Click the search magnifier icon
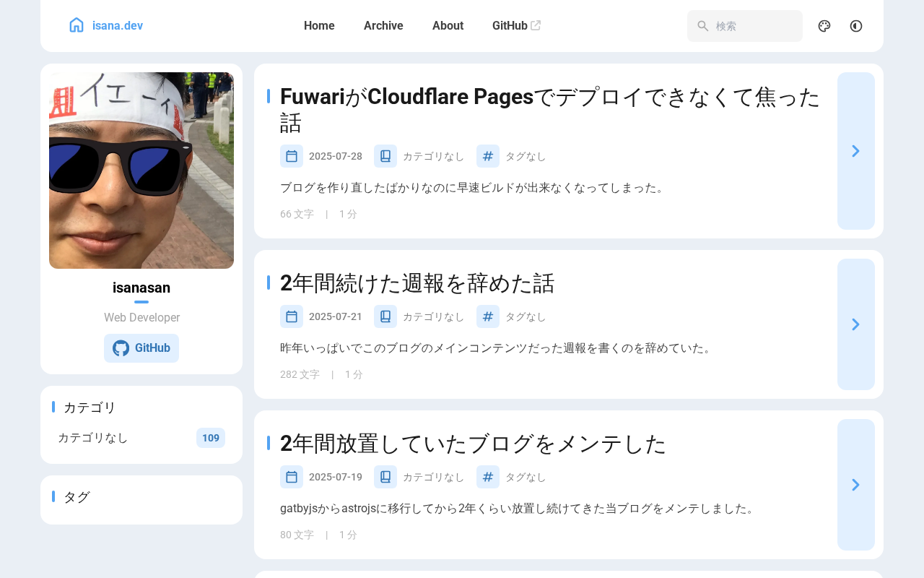Image resolution: width=924 pixels, height=578 pixels. [x=703, y=26]
